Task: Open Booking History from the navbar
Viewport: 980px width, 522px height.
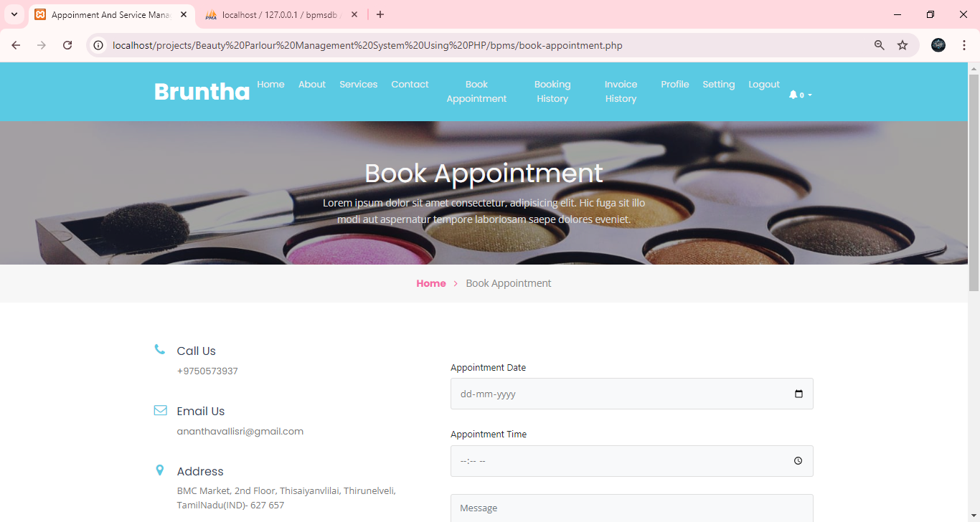Action: [552, 91]
